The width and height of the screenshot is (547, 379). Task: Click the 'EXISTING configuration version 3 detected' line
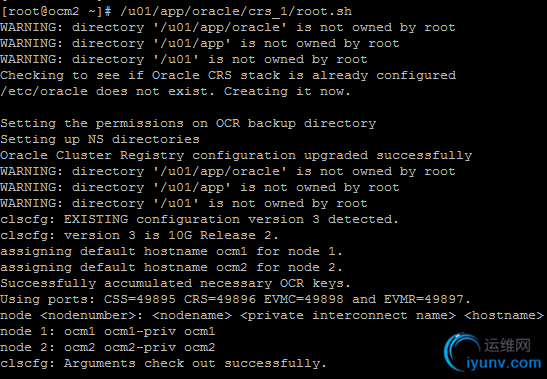[199, 220]
